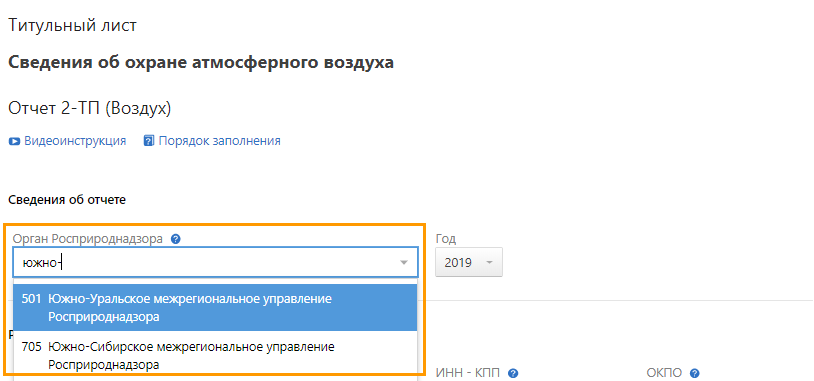Click the Сведения об охране атмосферного воздуха title

(x=201, y=63)
